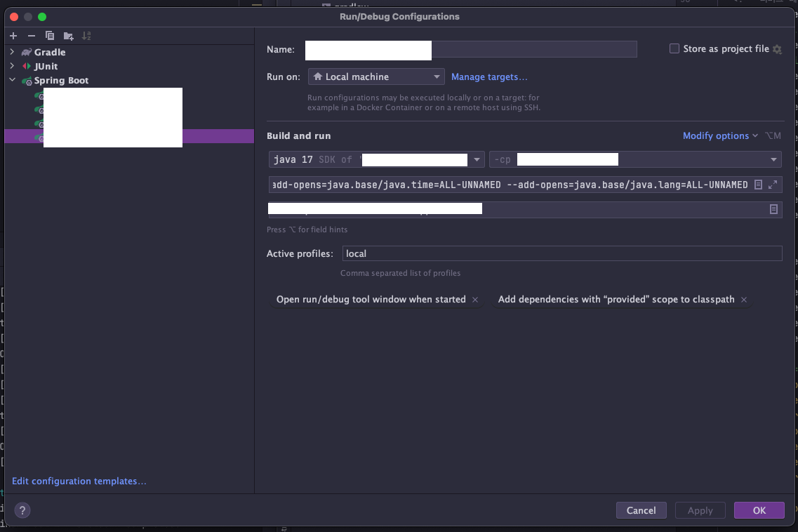Create a new folder for configurations
The height and width of the screenshot is (532, 798).
(x=67, y=35)
